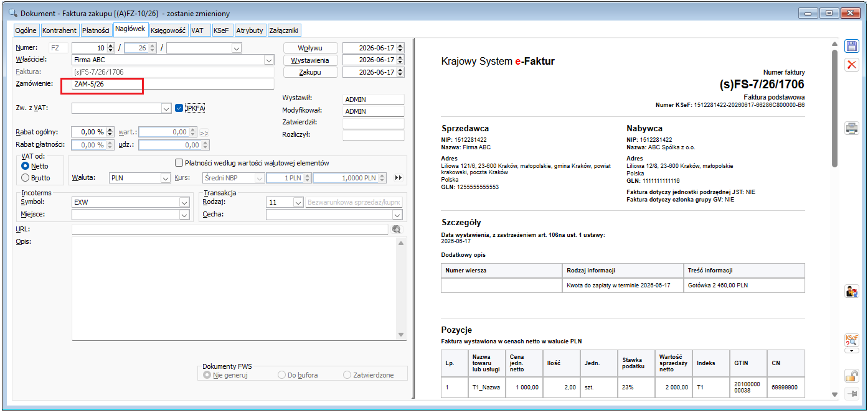Expand the Właściciel dropdown

point(269,60)
